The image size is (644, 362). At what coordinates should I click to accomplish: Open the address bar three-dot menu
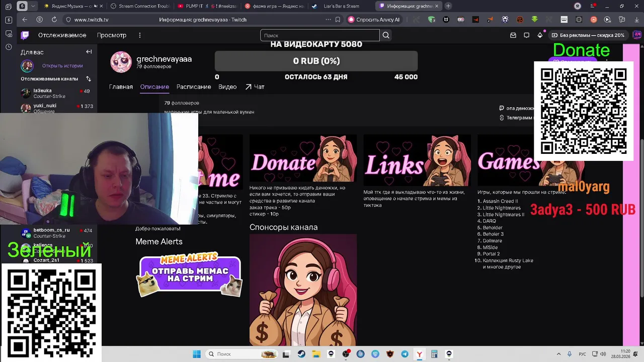[x=328, y=20]
